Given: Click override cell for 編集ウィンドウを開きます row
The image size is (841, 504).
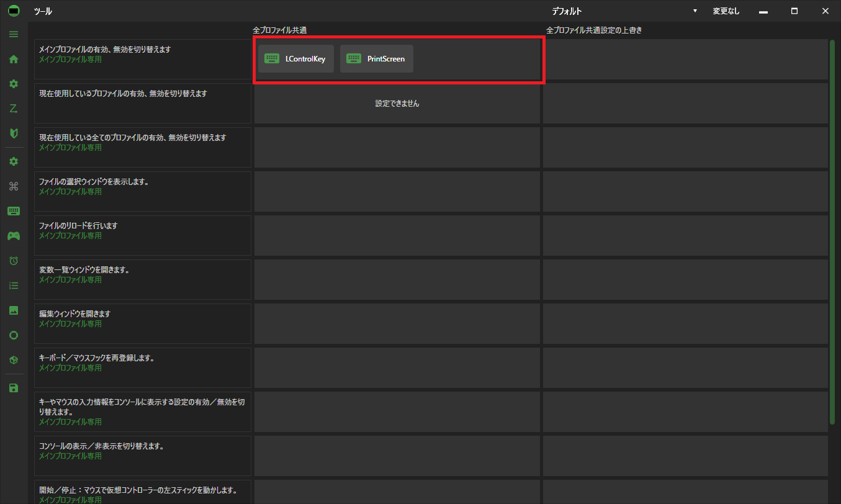Looking at the screenshot, I should pyautogui.click(x=685, y=323).
